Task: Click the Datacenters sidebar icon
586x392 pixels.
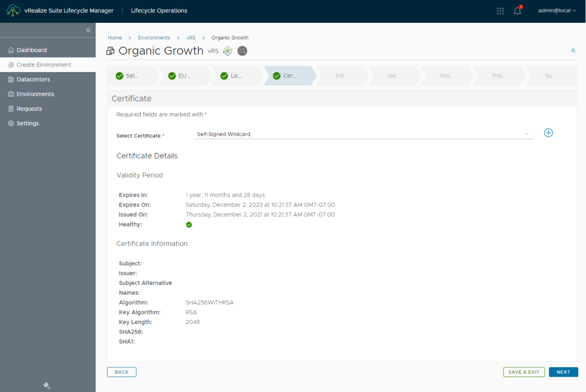Action: 11,79
